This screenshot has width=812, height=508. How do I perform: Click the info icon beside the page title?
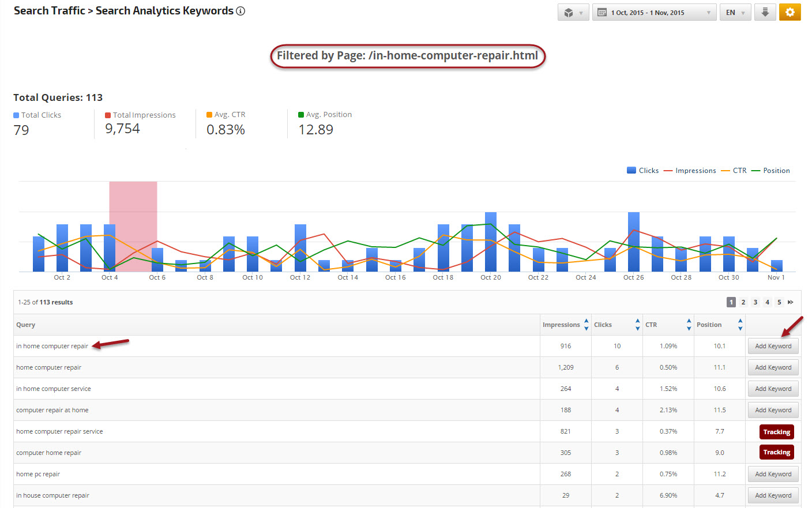tap(240, 11)
